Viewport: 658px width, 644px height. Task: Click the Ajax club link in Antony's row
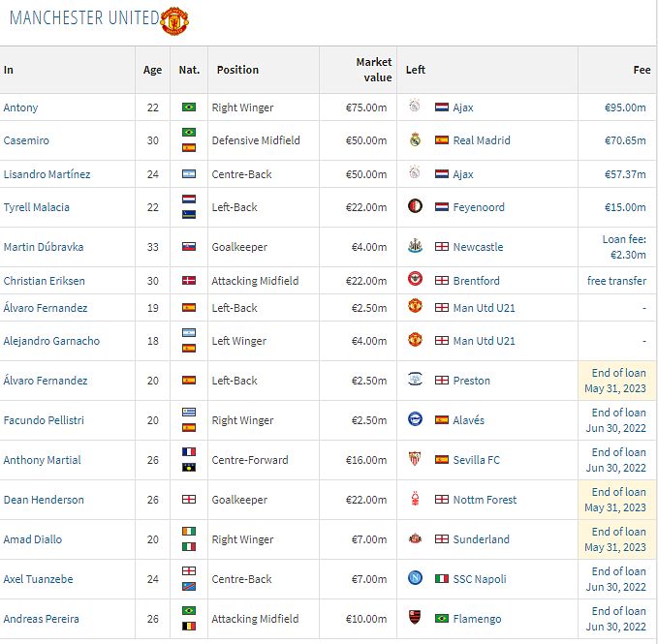point(463,107)
